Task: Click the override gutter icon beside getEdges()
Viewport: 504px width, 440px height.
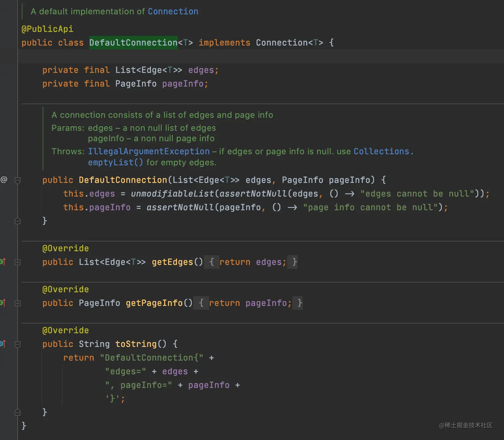Action: pos(3,262)
